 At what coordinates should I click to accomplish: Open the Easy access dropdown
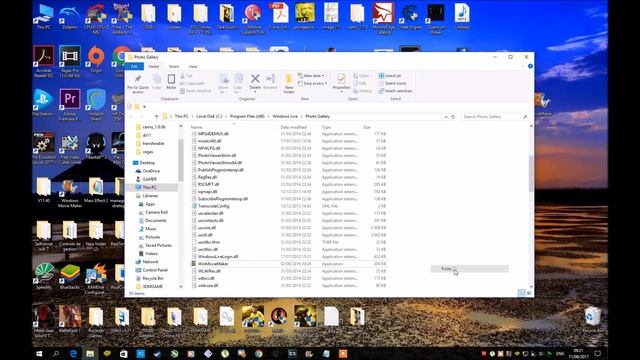(x=313, y=83)
